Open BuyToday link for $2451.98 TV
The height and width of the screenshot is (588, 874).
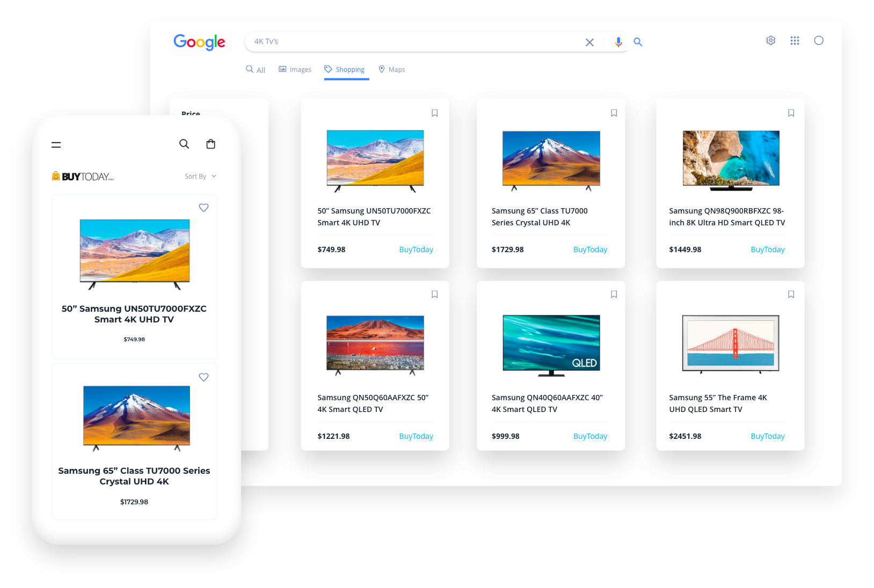(x=768, y=436)
